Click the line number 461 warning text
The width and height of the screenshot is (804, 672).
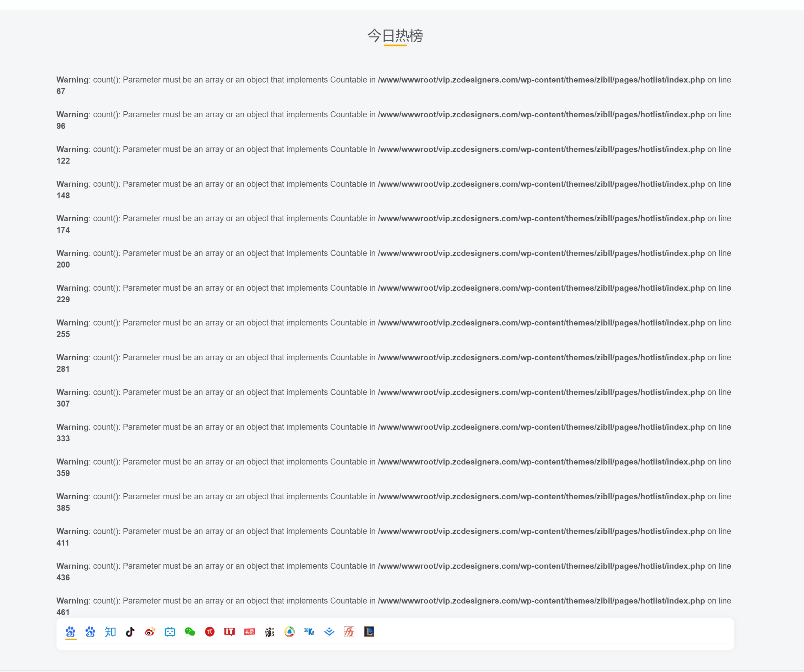[x=63, y=612]
